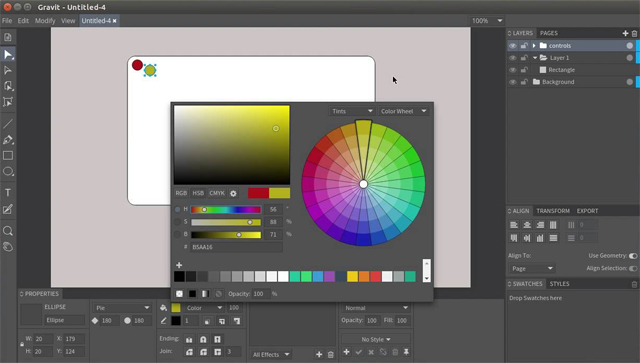The width and height of the screenshot is (640, 363).
Task: Click the align left icon
Action: pos(514,225)
